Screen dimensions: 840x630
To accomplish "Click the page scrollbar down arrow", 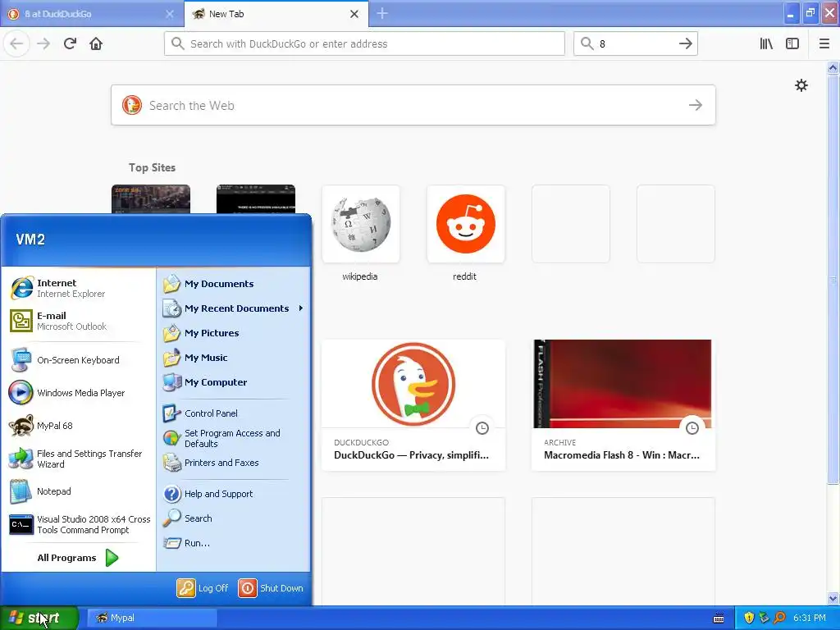I will pyautogui.click(x=833, y=598).
